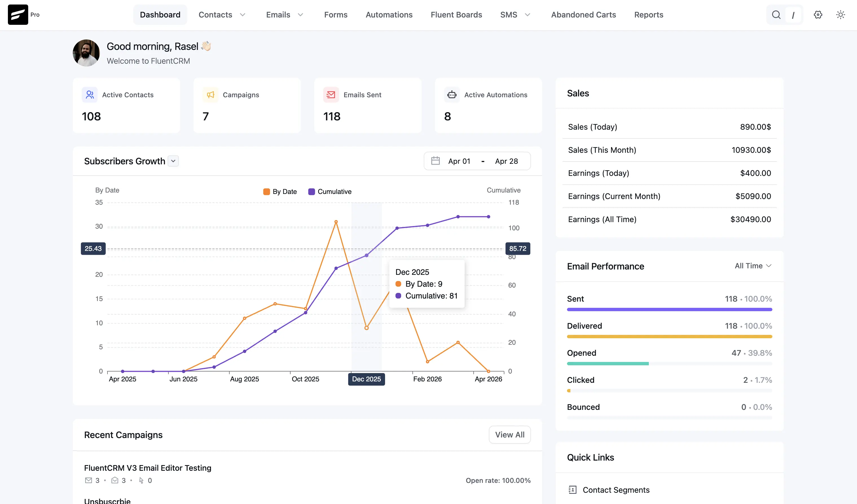The image size is (857, 504).
Task: Click the Active Contacts card
Action: pos(126,105)
